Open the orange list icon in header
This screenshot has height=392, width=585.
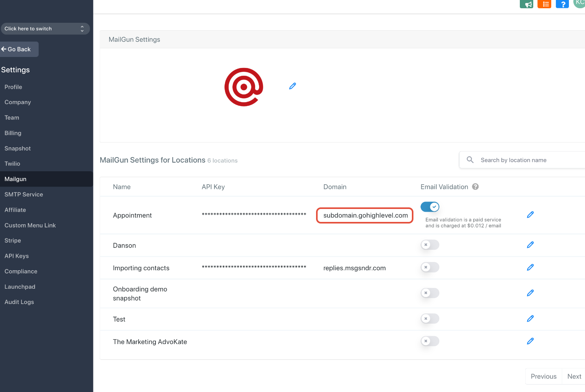544,4
